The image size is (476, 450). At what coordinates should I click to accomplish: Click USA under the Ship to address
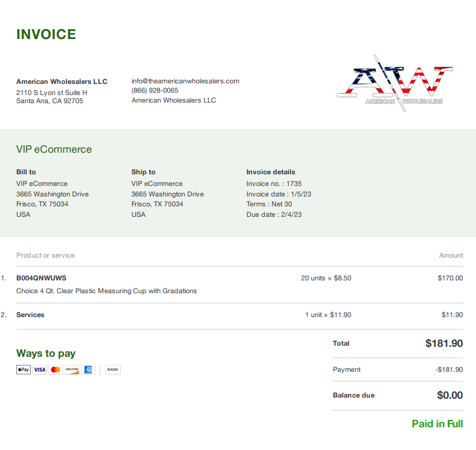pyautogui.click(x=139, y=215)
